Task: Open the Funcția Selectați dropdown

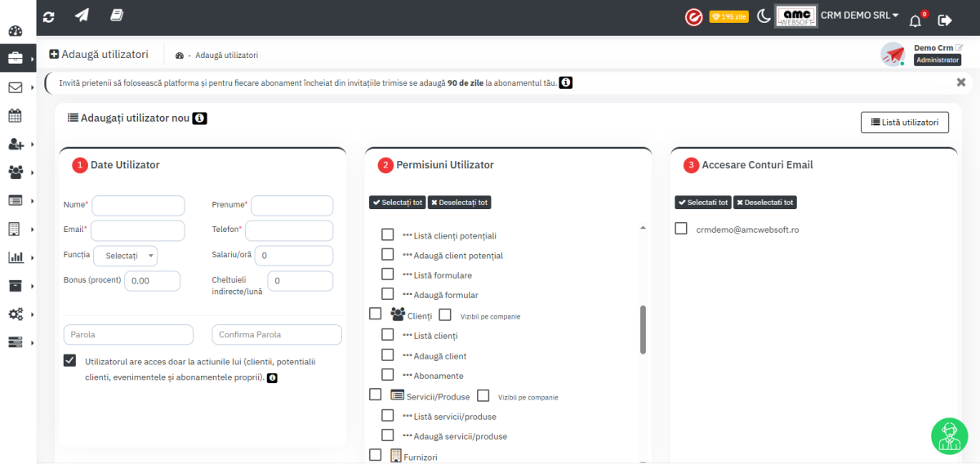Action: pos(125,256)
